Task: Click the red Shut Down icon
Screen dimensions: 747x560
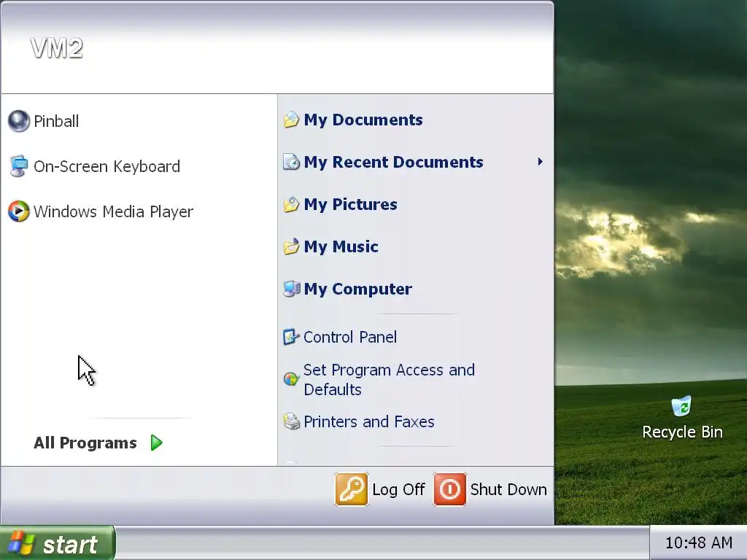Action: tap(449, 489)
